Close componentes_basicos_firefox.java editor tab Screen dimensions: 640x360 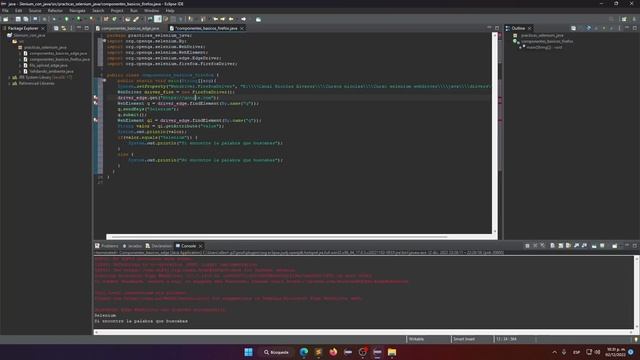click(x=242, y=28)
